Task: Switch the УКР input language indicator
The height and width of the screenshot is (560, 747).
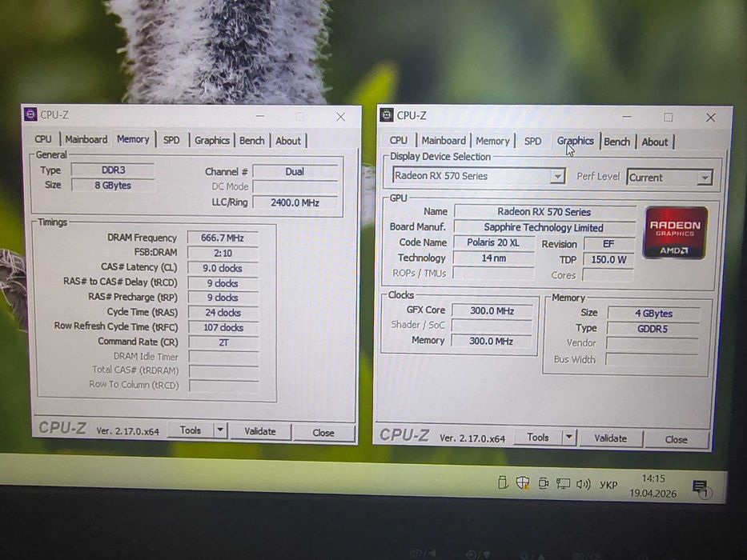Action: [608, 486]
